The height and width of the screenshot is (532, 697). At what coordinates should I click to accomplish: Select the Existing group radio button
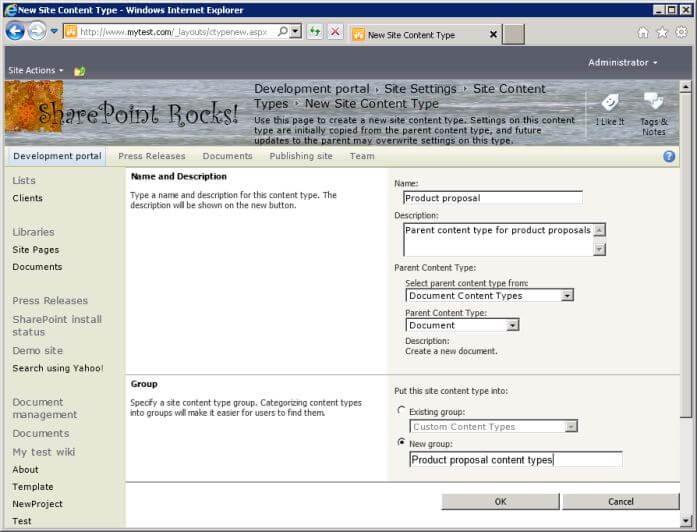click(401, 410)
